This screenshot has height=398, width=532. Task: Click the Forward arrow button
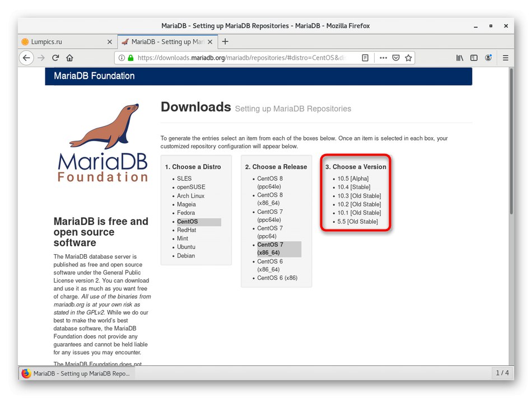(x=41, y=58)
